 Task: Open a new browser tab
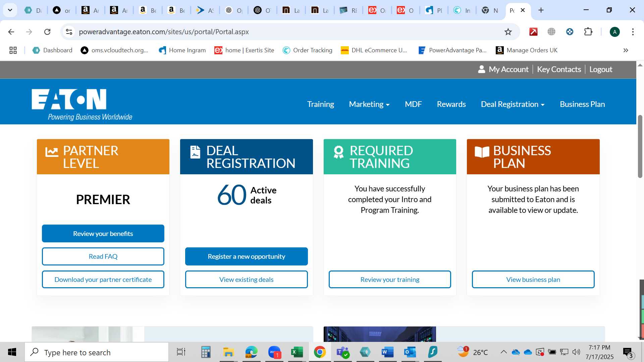click(541, 10)
